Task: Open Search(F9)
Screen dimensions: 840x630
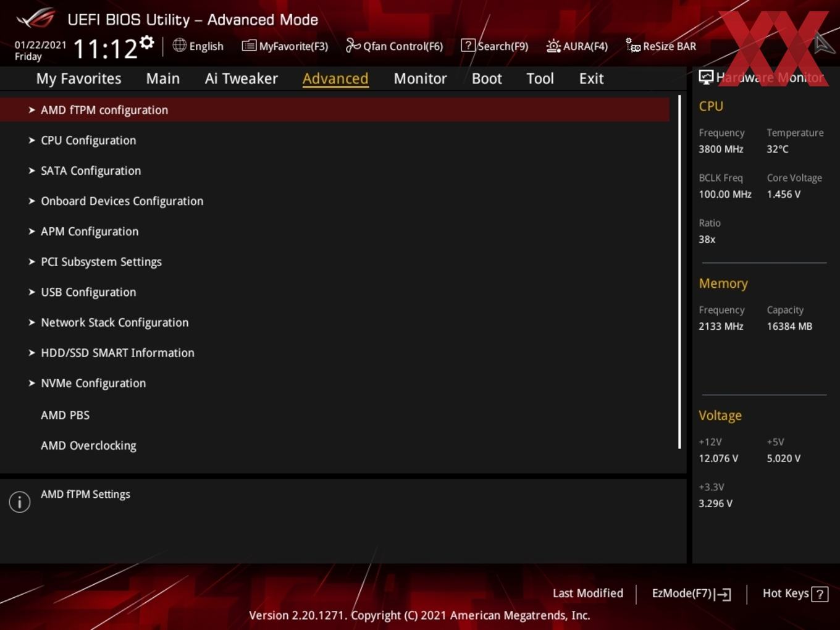Action: (x=495, y=46)
